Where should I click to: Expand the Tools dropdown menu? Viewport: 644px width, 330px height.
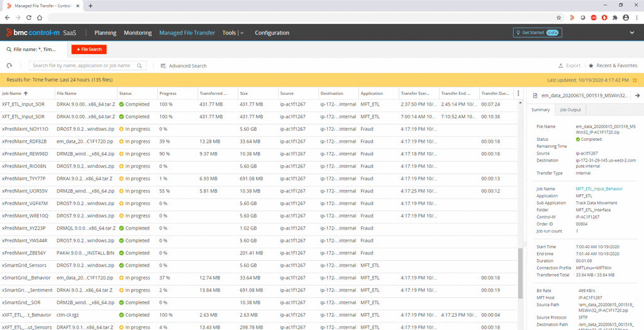coord(233,33)
